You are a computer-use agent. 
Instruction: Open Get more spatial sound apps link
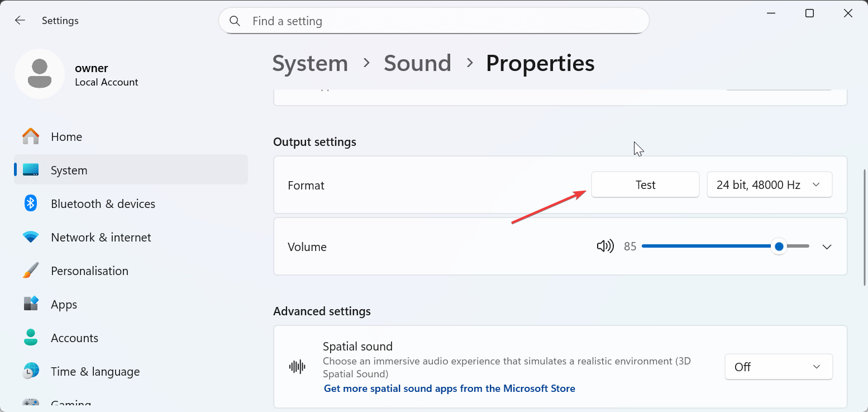[449, 388]
